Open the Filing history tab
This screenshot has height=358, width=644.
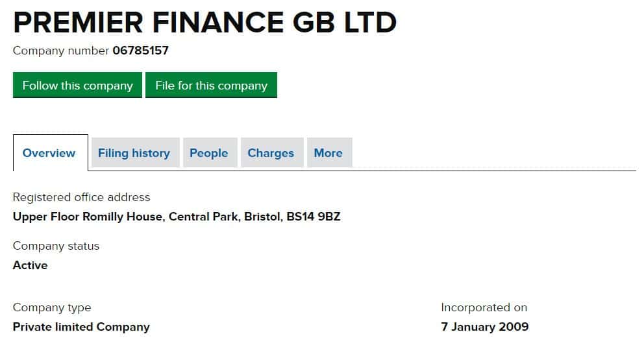tap(134, 153)
